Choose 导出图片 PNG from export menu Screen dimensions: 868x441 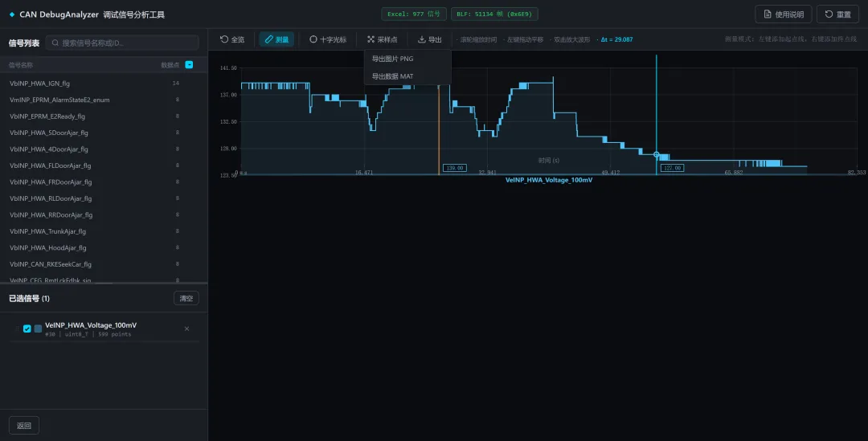point(392,59)
